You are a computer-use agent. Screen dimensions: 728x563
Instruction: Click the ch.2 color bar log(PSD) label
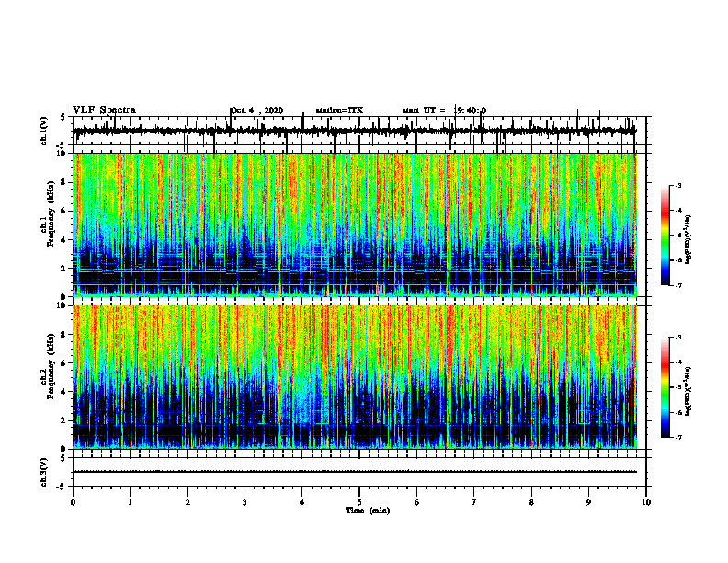(688, 391)
